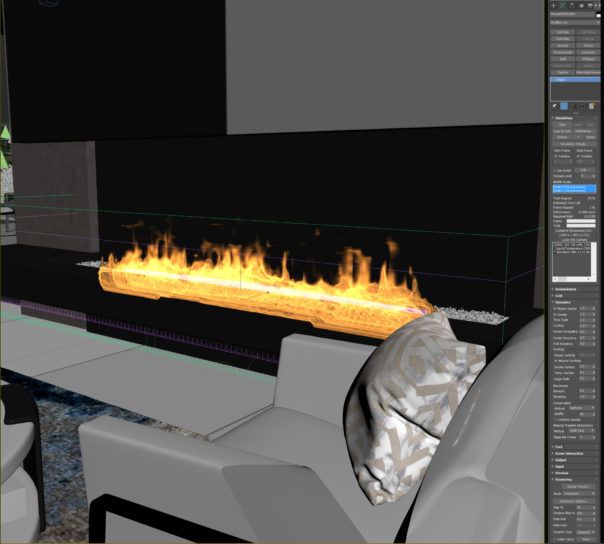
Task: Open Simulation Presets button
Action: coord(575,144)
